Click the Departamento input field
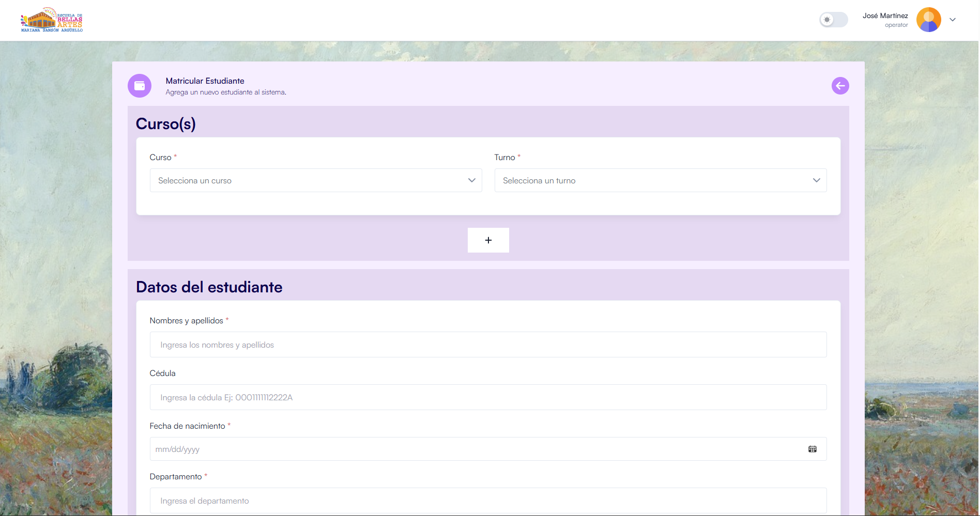Screen dimensions: 980x516 (x=488, y=501)
